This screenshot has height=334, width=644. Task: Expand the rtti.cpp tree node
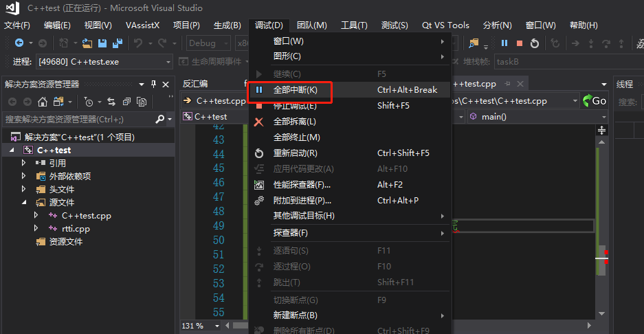[x=36, y=228]
